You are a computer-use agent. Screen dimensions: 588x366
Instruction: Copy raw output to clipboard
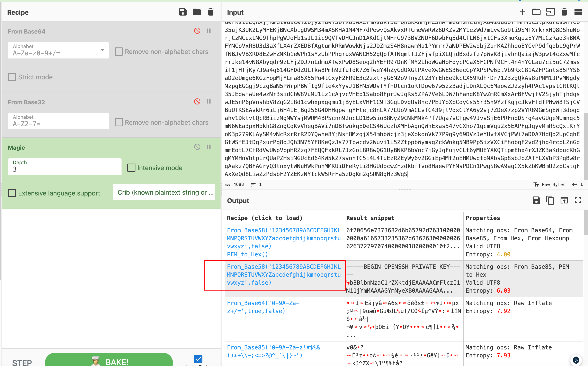(x=550, y=200)
